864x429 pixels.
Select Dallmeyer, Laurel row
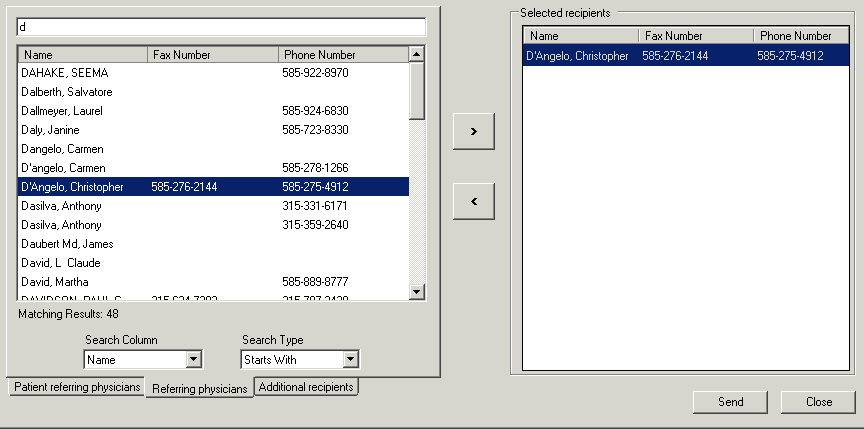62,111
